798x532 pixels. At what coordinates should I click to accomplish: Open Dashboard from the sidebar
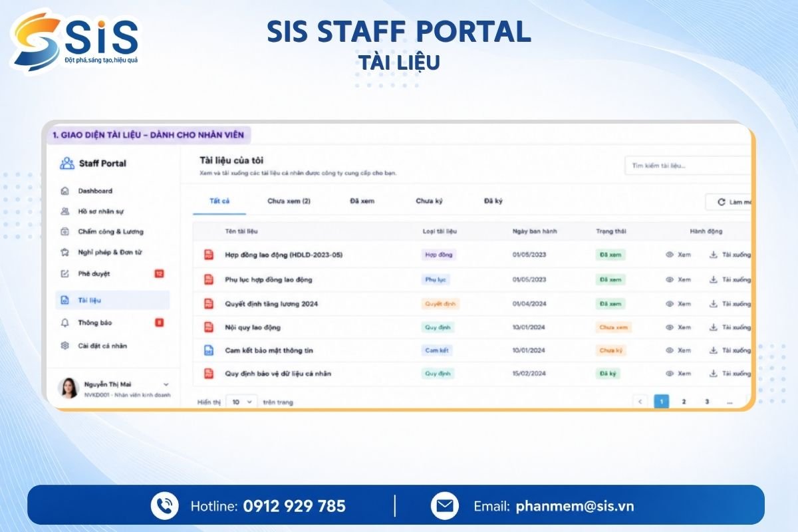click(x=95, y=191)
